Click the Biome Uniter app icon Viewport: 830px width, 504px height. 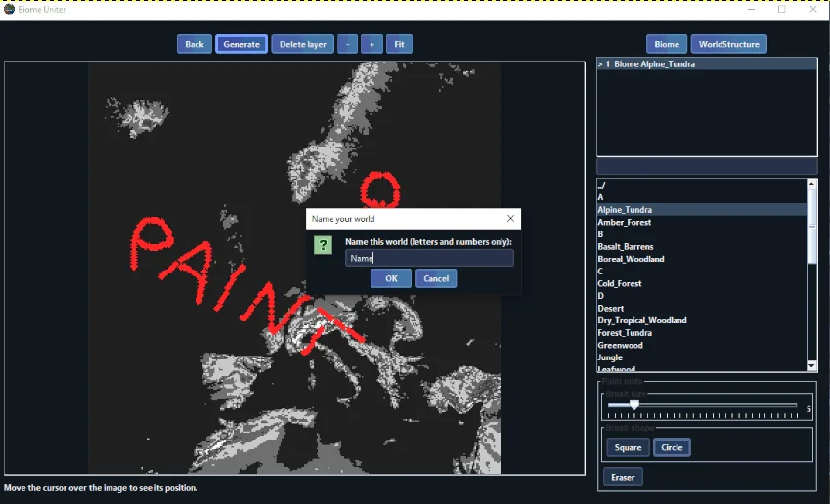[x=9, y=9]
